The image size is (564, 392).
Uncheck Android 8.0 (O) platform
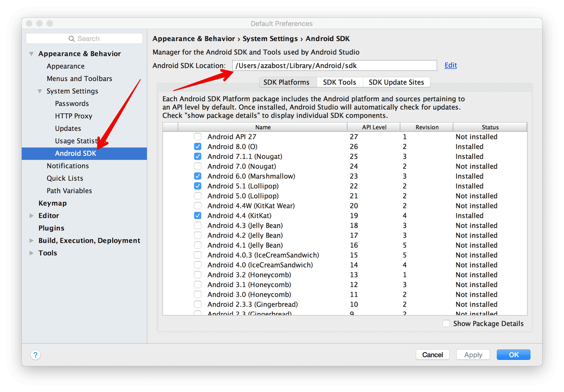pyautogui.click(x=198, y=147)
